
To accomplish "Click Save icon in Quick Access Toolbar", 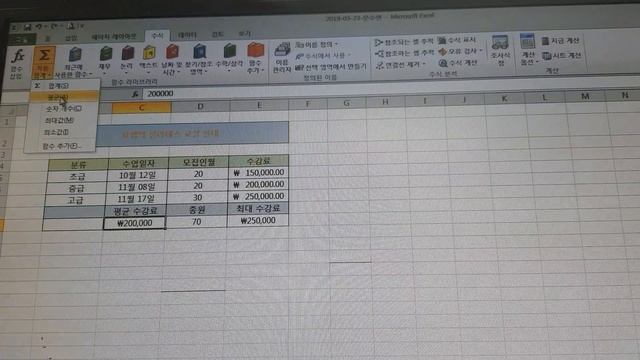I will [28, 27].
